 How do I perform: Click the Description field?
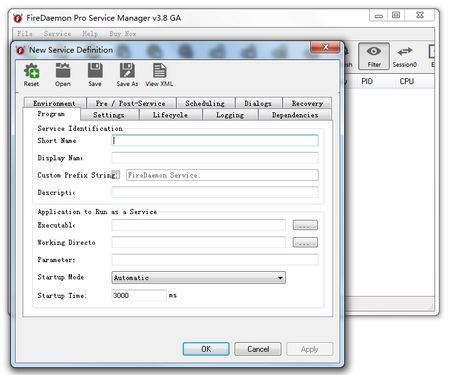point(215,192)
